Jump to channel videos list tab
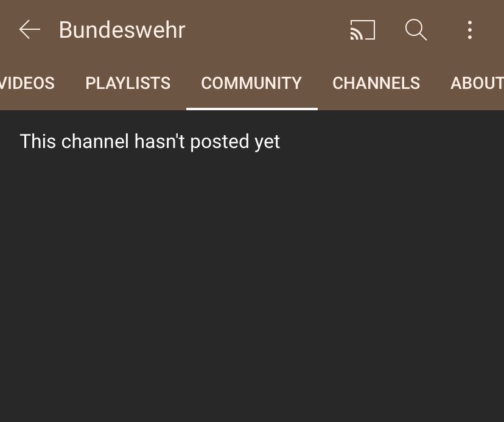Screen dimensions: 504x422 27,83
